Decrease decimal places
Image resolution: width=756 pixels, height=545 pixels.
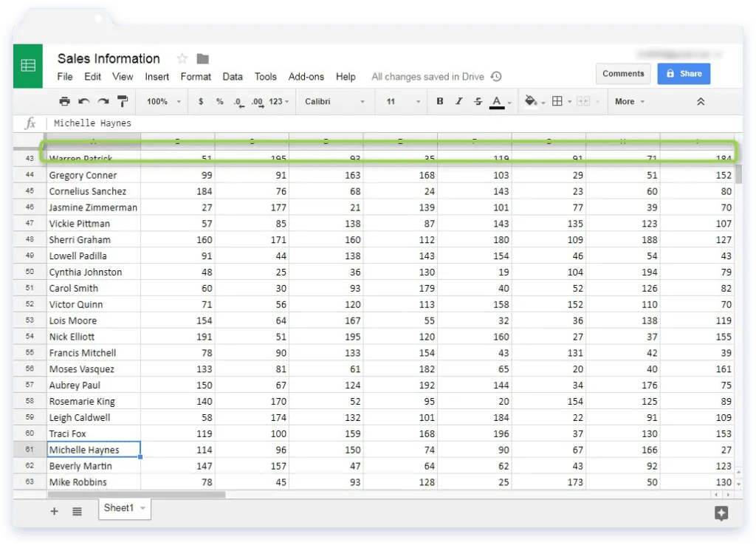point(238,102)
